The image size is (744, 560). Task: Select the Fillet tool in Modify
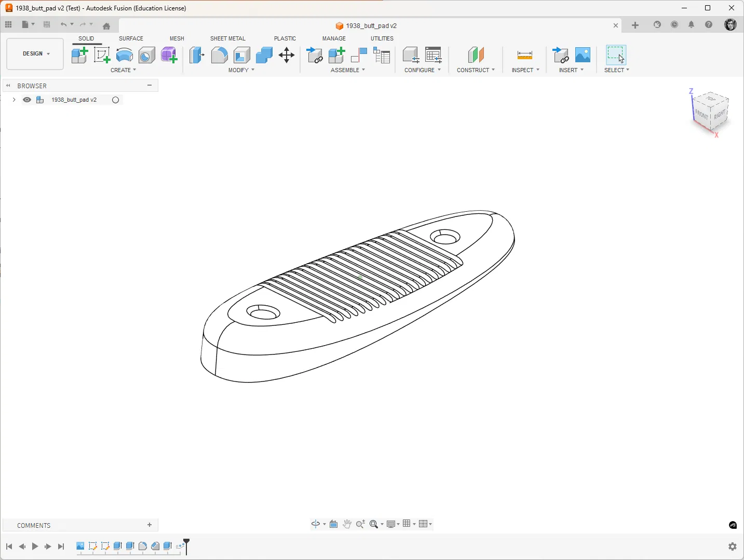[219, 55]
